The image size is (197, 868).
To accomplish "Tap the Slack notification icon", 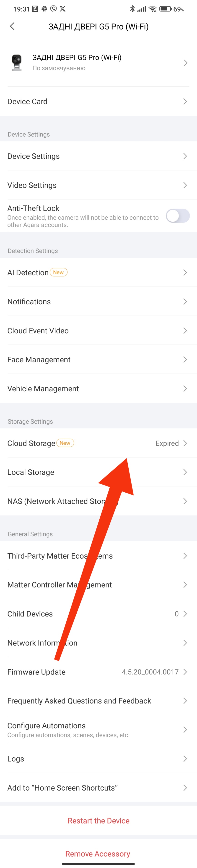I will (x=44, y=9).
